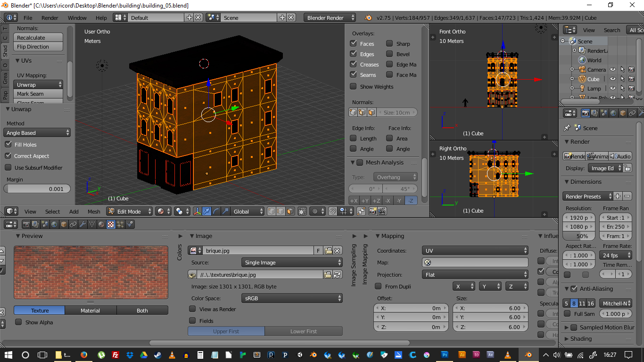Disable the Fill Holes checkbox
Image resolution: width=644 pixels, height=362 pixels.
(8, 145)
